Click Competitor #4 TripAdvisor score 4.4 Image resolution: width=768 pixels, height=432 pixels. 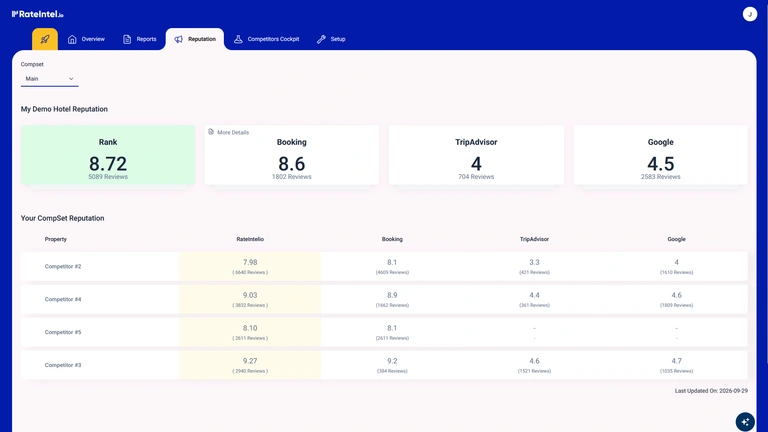pyautogui.click(x=534, y=295)
